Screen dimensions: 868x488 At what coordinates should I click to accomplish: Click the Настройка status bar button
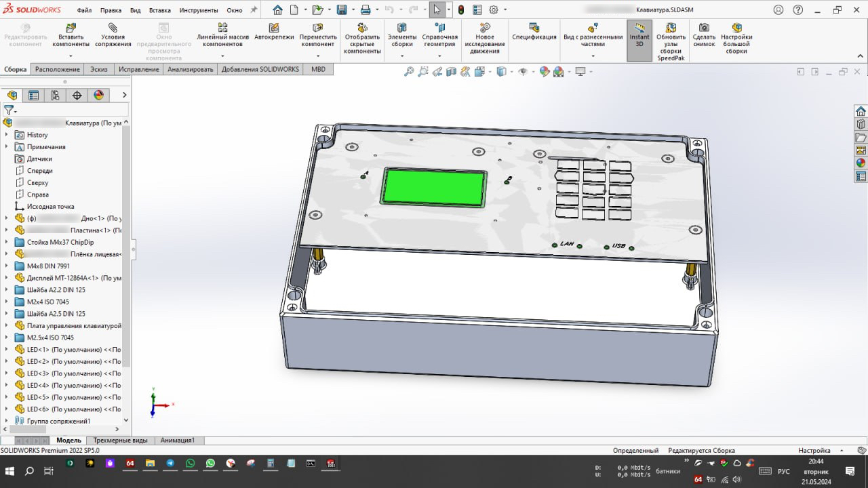click(x=814, y=451)
